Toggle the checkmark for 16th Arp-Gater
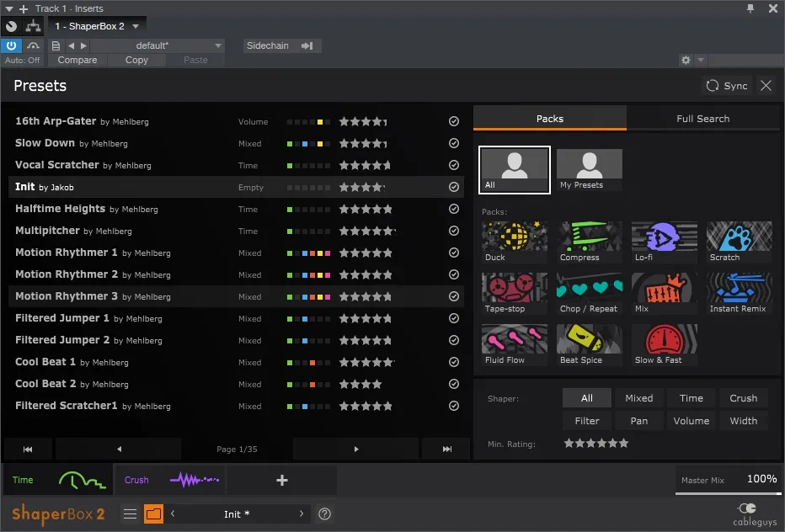 coord(454,121)
